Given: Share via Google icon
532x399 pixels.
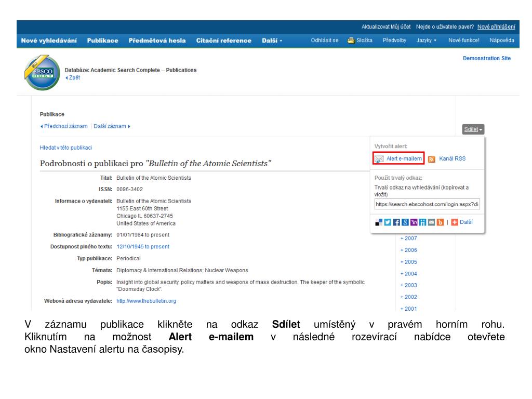Looking at the screenshot, I should coord(405,222).
